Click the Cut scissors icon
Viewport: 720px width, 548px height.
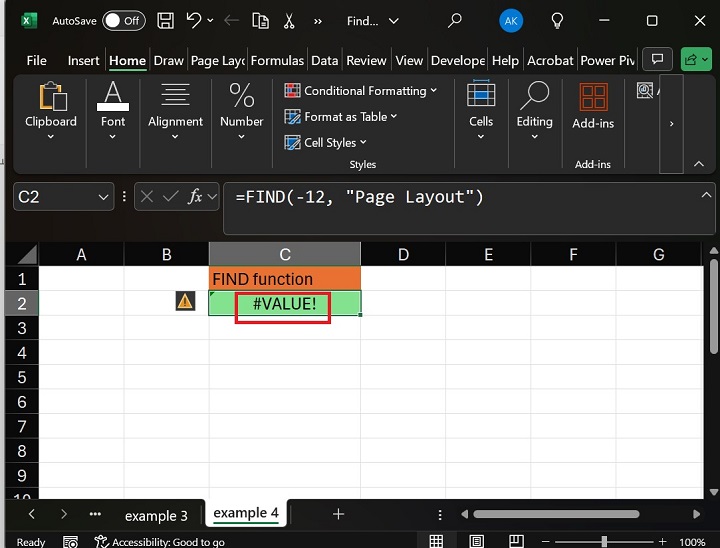(289, 20)
